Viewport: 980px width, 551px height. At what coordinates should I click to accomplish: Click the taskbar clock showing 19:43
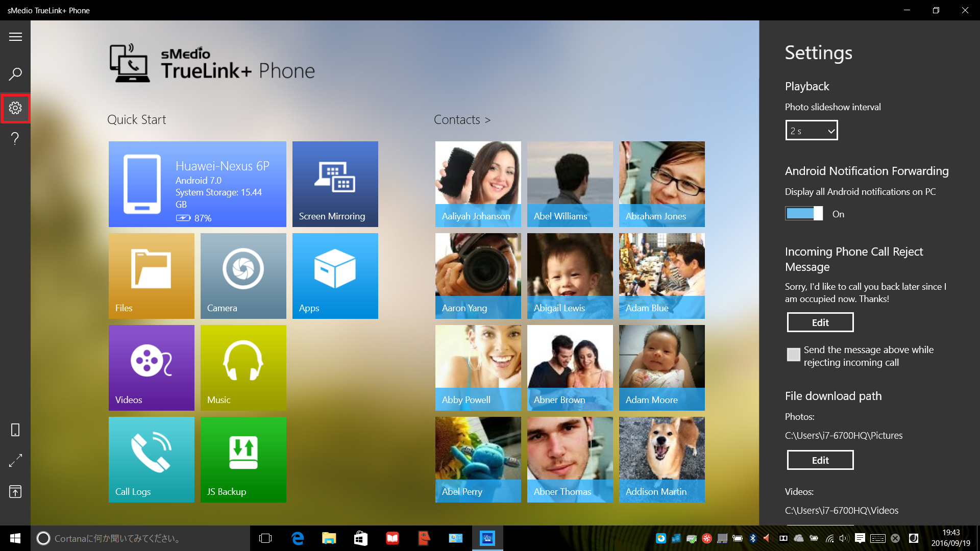[x=951, y=538]
